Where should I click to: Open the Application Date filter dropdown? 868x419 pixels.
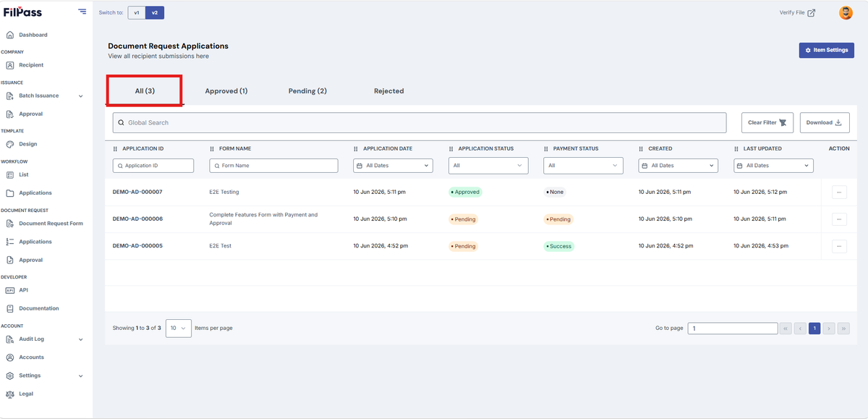(393, 166)
